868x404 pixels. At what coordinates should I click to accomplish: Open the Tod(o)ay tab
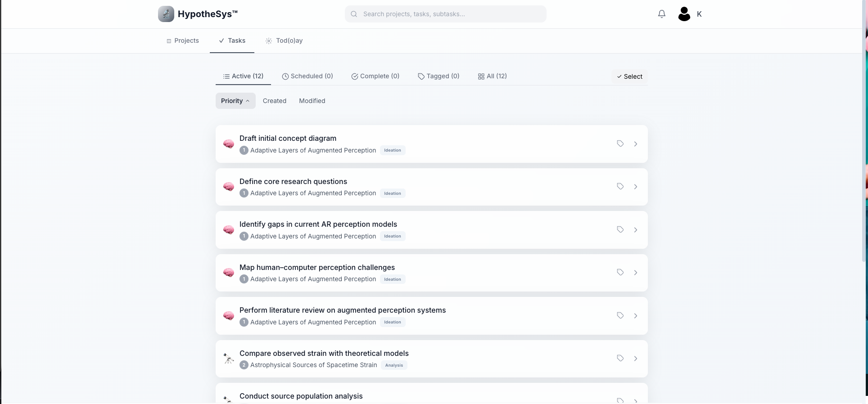point(284,40)
